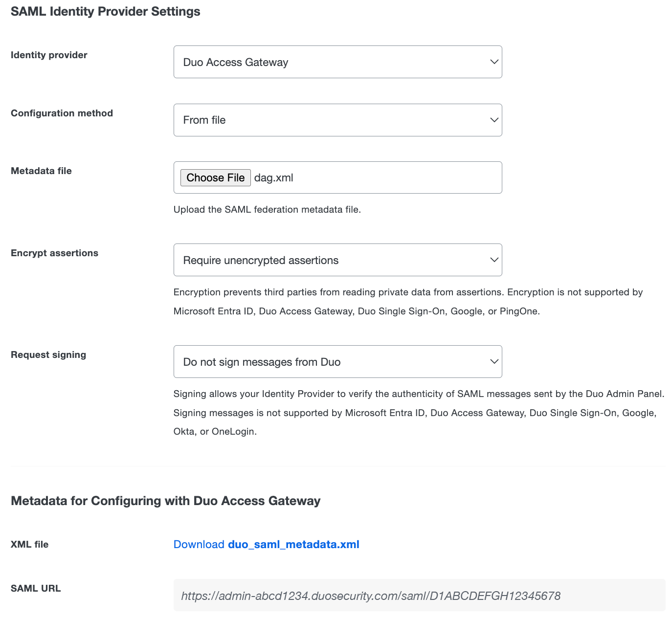
Task: Click the Download link text
Action: [198, 544]
